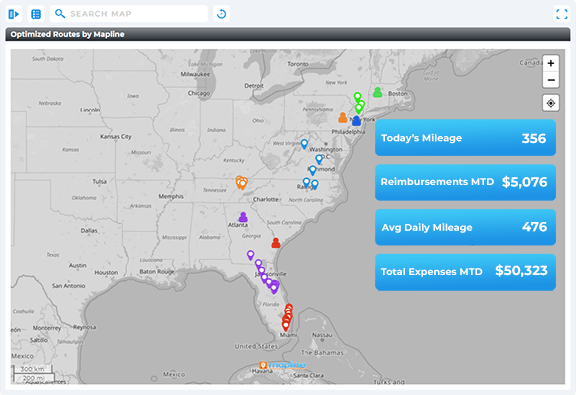Screen dimensions: 576x395
Task: Click the red pin cluster near Miami
Action: pyautogui.click(x=287, y=317)
